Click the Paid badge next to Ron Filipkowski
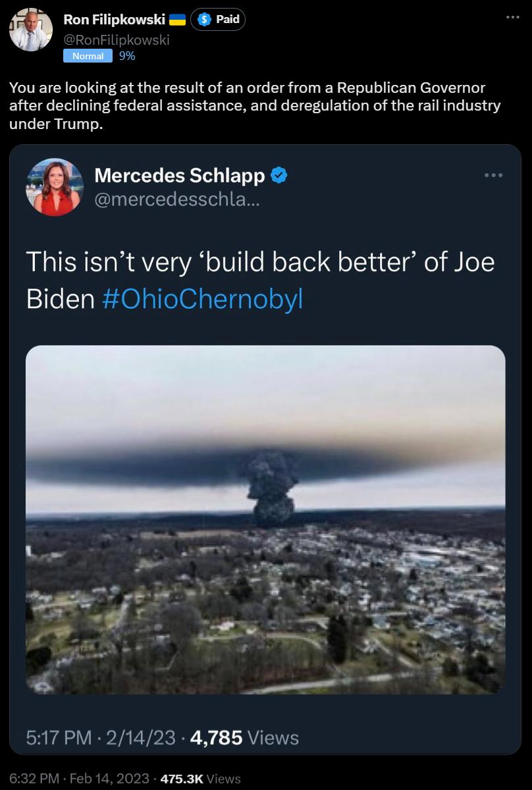The image size is (532, 790). pos(218,19)
